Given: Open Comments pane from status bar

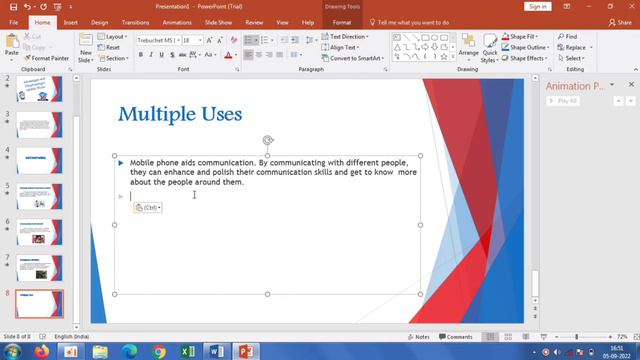Looking at the screenshot, I should pos(456,337).
